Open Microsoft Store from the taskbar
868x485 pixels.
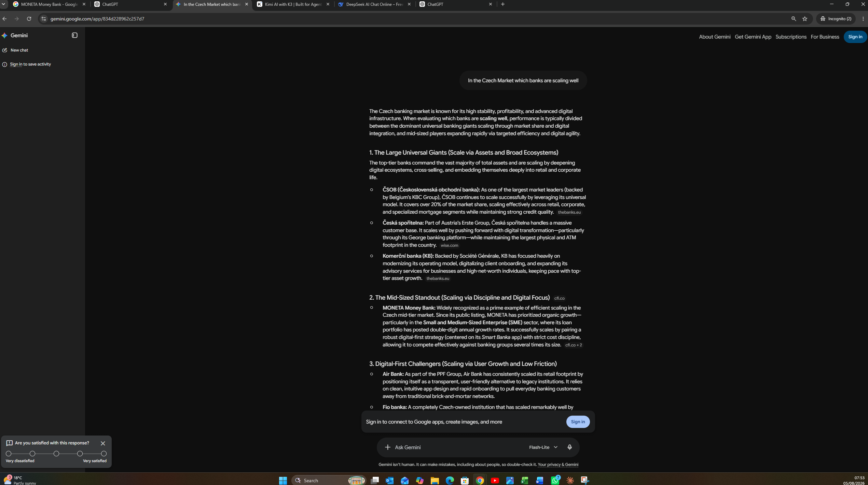coord(465,481)
